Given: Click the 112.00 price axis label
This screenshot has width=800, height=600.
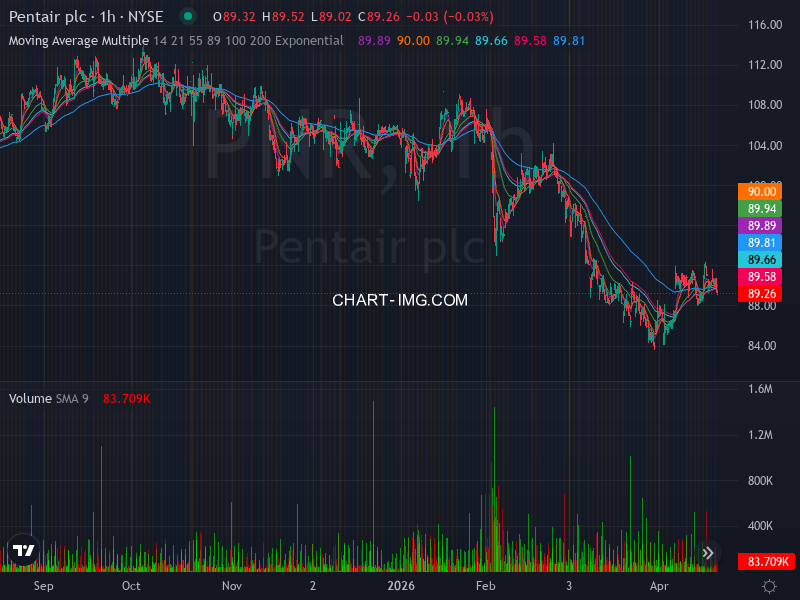Looking at the screenshot, I should [x=765, y=65].
